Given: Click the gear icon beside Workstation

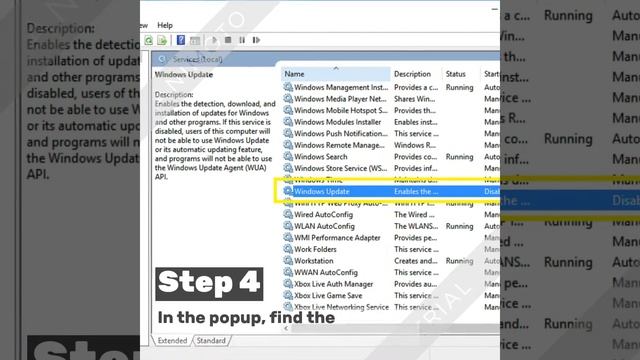Looking at the screenshot, I should point(288,260).
